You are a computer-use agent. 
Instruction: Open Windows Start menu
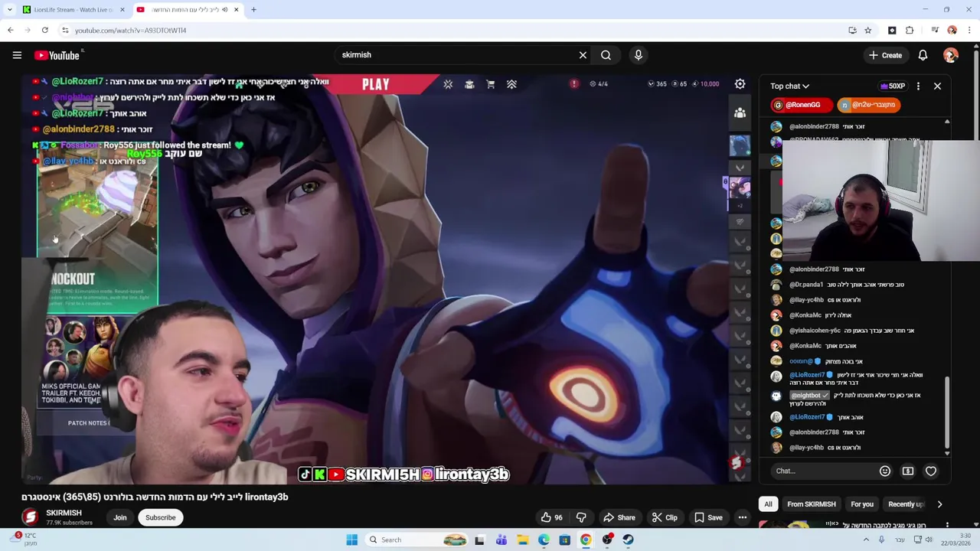coord(352,540)
